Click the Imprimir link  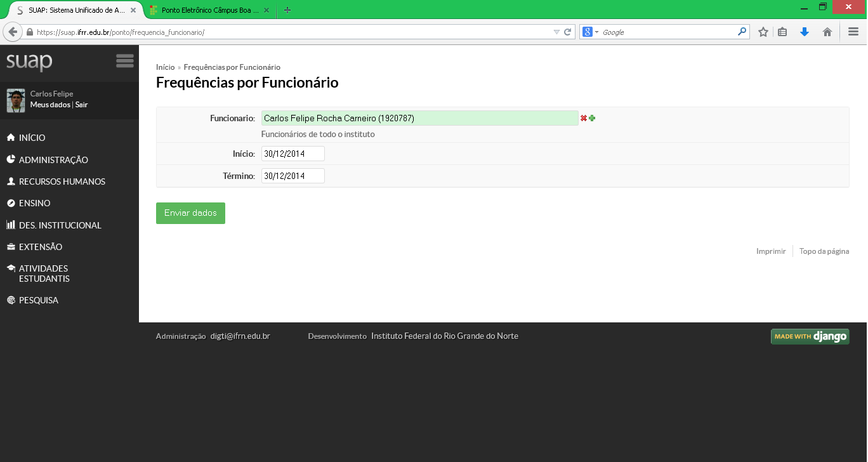click(x=771, y=251)
